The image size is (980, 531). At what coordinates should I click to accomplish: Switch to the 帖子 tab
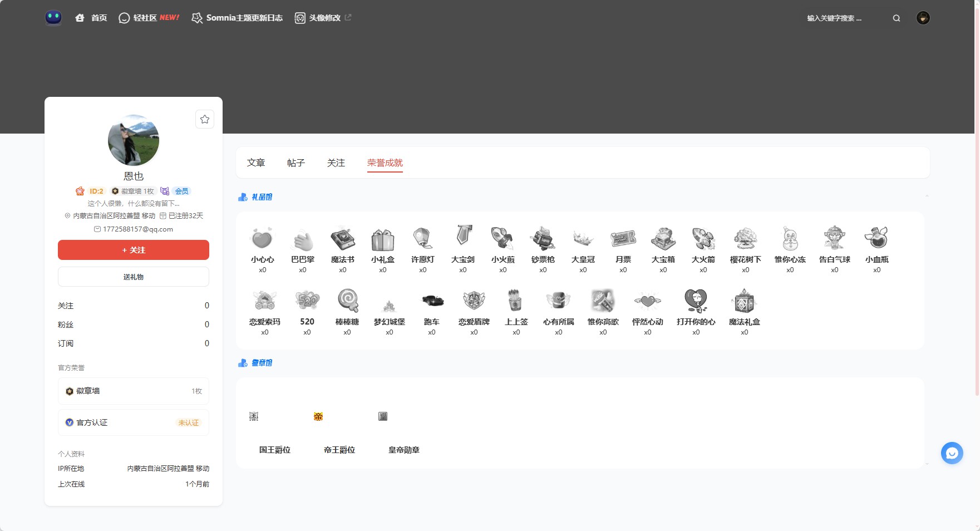296,163
